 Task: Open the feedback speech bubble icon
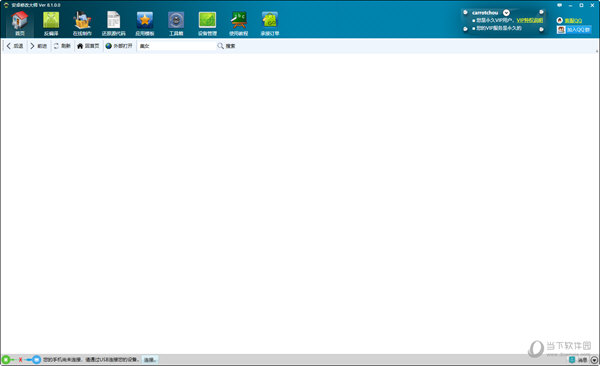[x=559, y=5]
